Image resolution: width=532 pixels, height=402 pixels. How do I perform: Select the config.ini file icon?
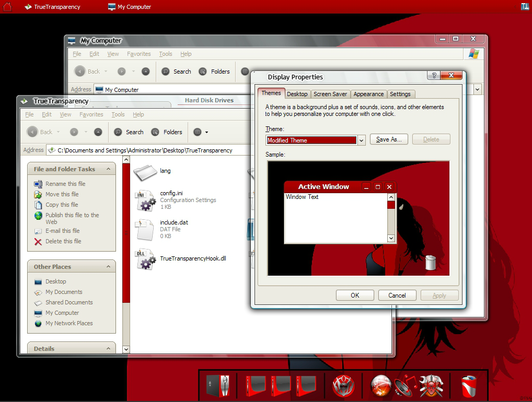pyautogui.click(x=146, y=200)
